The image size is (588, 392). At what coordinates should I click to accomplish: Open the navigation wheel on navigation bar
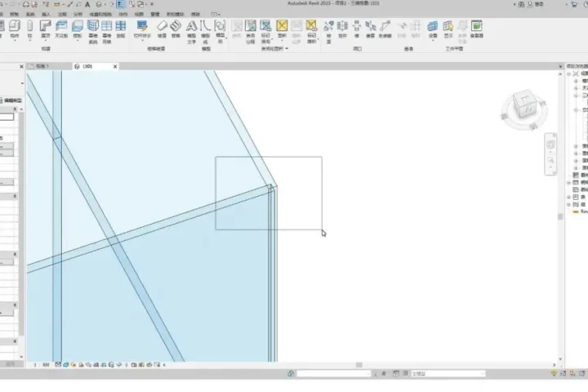tap(550, 145)
